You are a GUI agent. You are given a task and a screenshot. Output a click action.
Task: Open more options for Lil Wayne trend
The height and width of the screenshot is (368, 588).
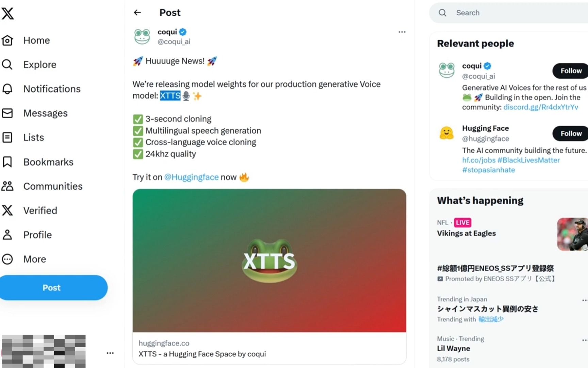point(585,340)
